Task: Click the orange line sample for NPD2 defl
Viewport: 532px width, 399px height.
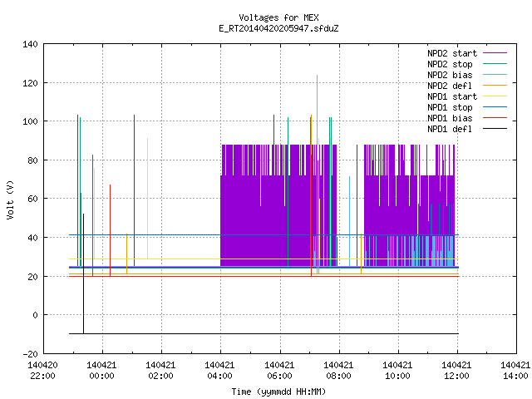Action: [x=495, y=85]
